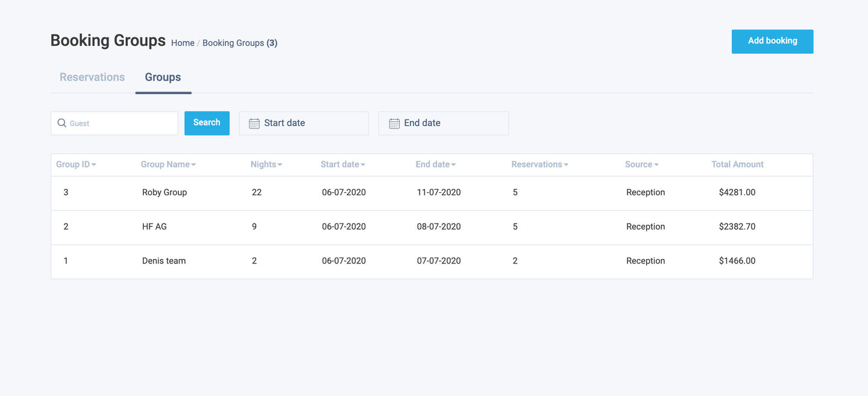The width and height of the screenshot is (868, 396).
Task: Click the End date calendar icon
Action: point(394,123)
